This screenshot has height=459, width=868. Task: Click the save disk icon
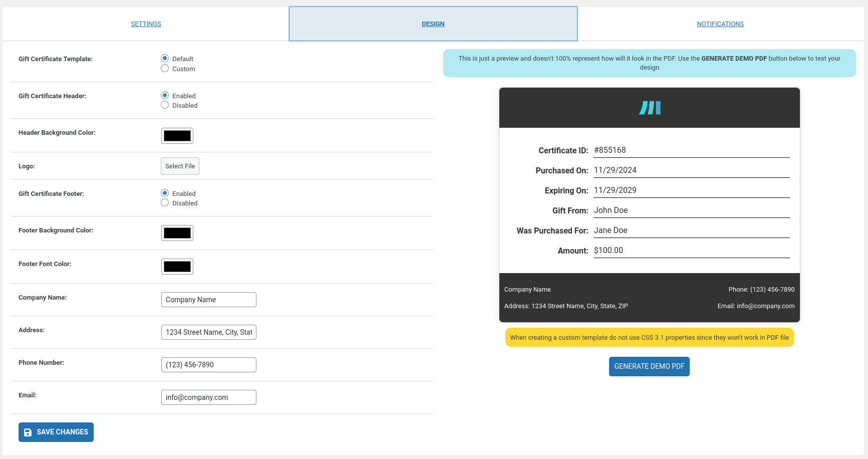[x=28, y=432]
